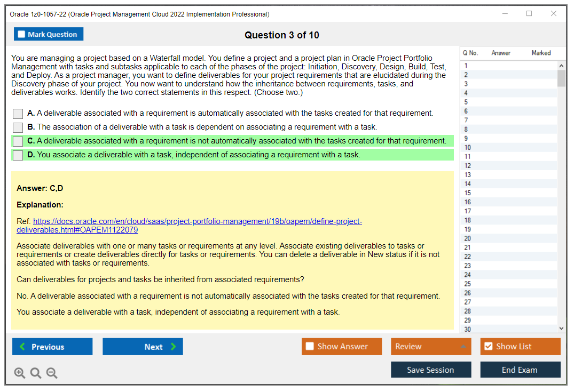Viewport: 574px width, 392px height.
Task: Click the zoom-out magnifier icon
Action: (x=52, y=373)
